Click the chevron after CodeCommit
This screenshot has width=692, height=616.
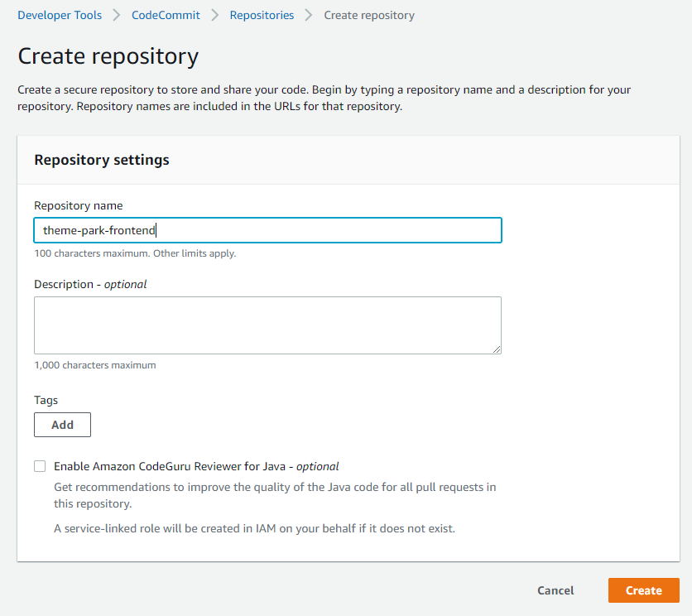pyautogui.click(x=214, y=15)
